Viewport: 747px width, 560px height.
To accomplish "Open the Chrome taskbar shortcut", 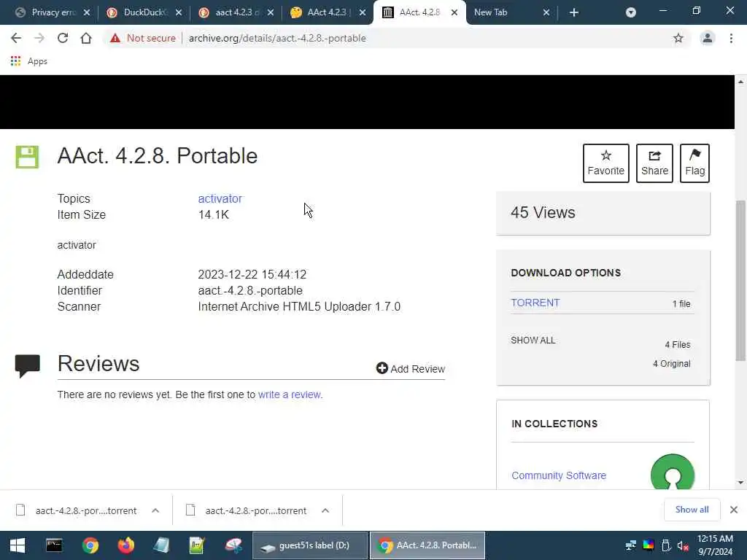I will point(90,545).
